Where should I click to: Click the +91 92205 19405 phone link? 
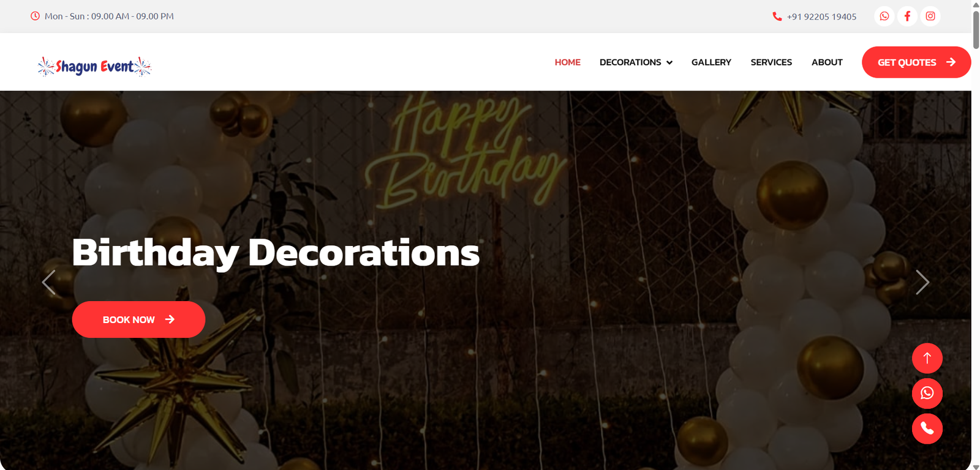[821, 17]
